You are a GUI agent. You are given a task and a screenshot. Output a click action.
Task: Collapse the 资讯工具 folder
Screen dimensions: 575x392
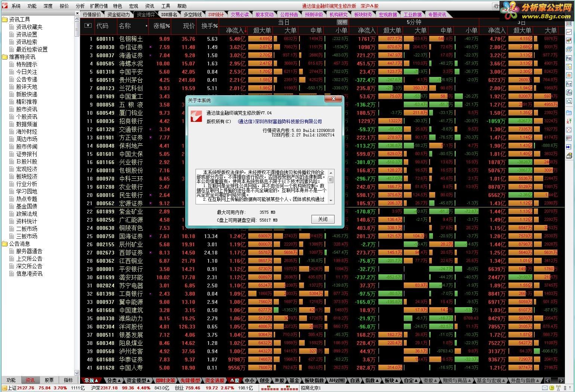(x=4, y=19)
